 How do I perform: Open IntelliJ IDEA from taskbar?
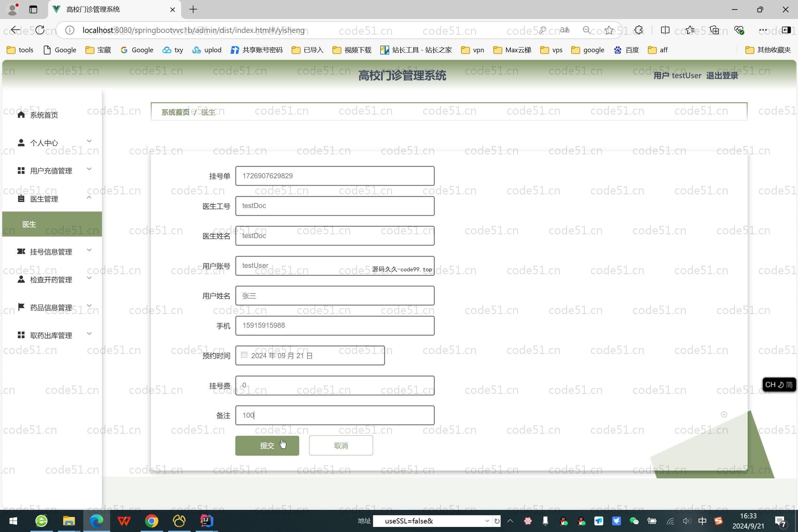pos(206,521)
